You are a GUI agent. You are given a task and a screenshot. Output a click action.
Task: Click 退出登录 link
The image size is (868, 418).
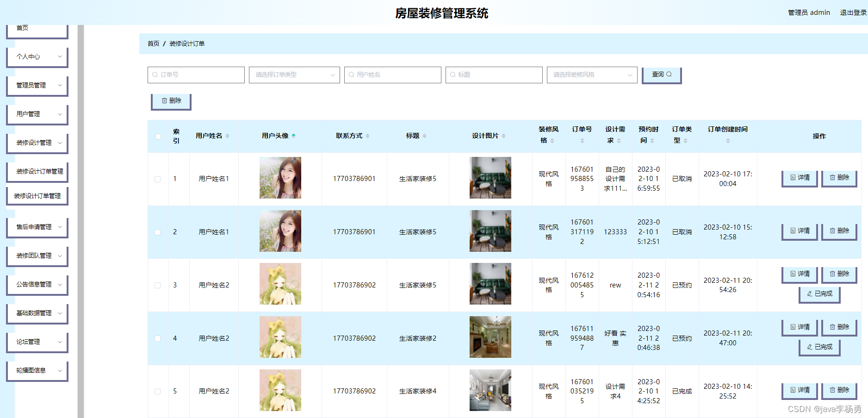[x=853, y=12]
